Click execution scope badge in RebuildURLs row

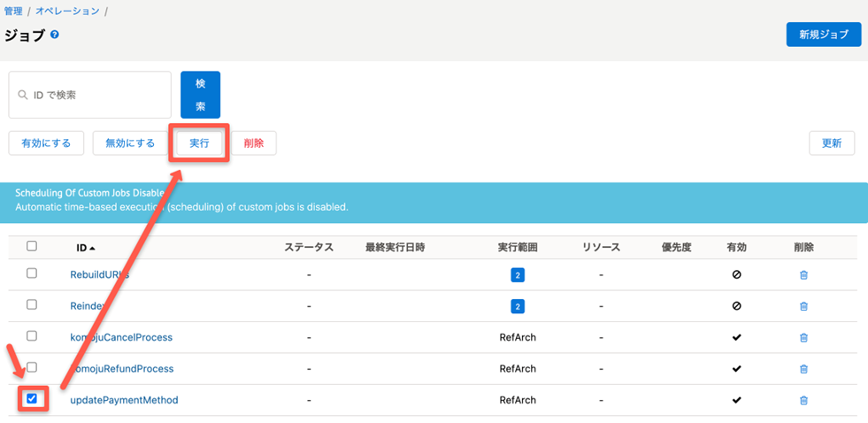point(518,275)
